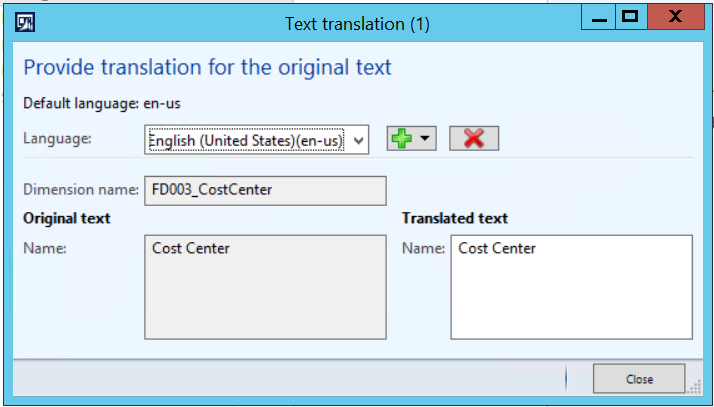Expand the arrow beside the green plus
Viewport: 714px width, 407px height.
[427, 139]
